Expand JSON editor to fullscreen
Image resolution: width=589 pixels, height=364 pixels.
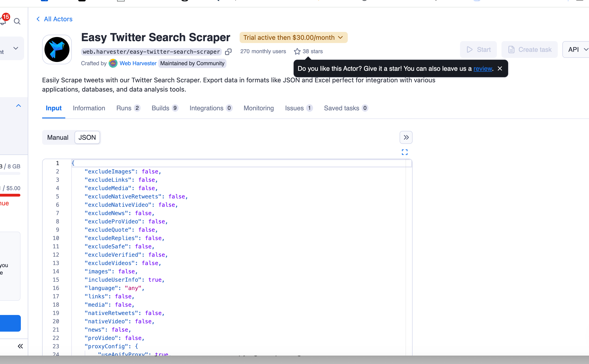pyautogui.click(x=405, y=152)
